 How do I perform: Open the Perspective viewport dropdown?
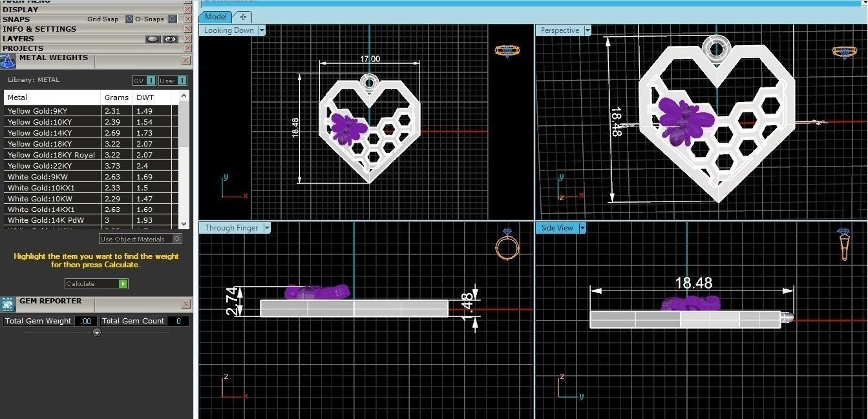pos(587,30)
